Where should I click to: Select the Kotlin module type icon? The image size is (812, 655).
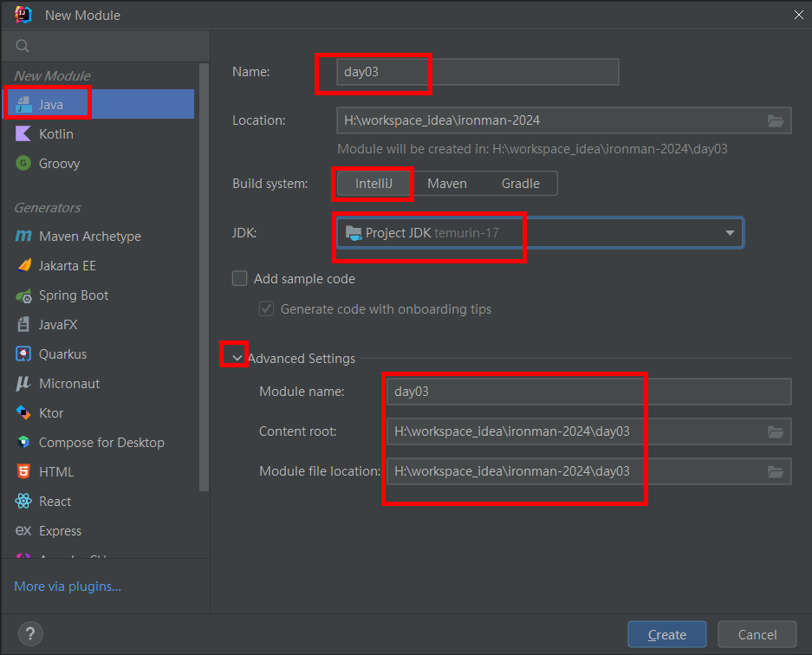pyautogui.click(x=23, y=134)
